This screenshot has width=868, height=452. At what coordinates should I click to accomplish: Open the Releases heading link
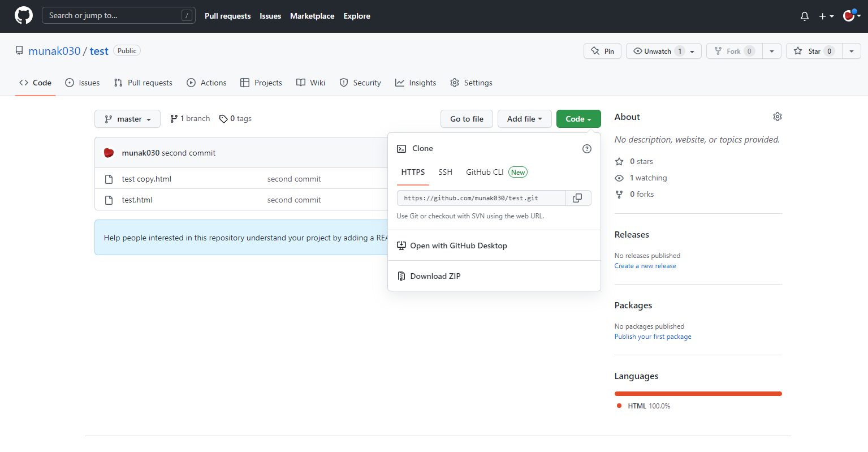(632, 234)
